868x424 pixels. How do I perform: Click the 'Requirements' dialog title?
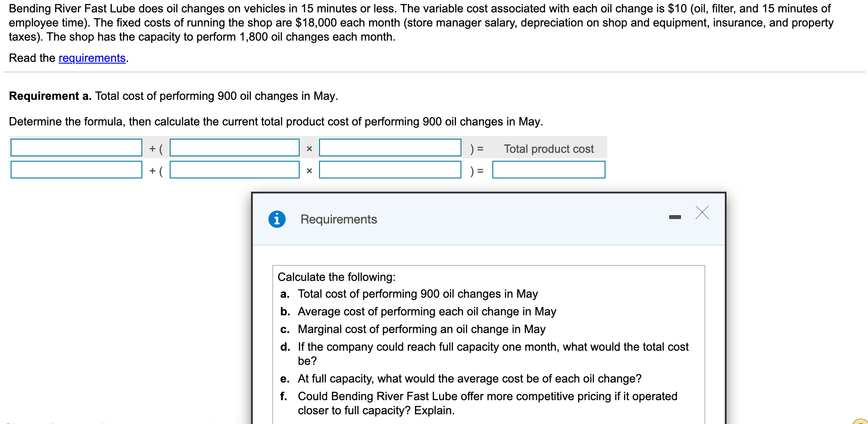point(339,219)
